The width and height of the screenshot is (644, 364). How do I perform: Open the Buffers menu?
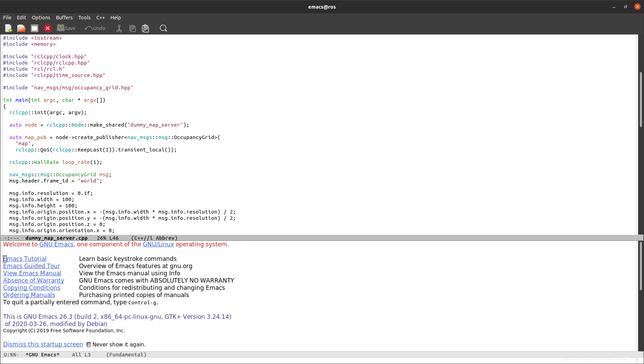[x=64, y=18]
